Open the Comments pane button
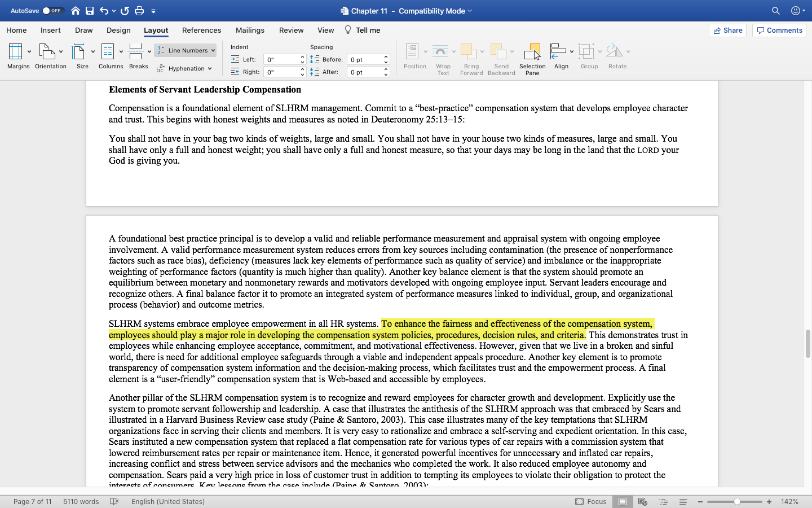This screenshot has width=812, height=508. pos(779,30)
